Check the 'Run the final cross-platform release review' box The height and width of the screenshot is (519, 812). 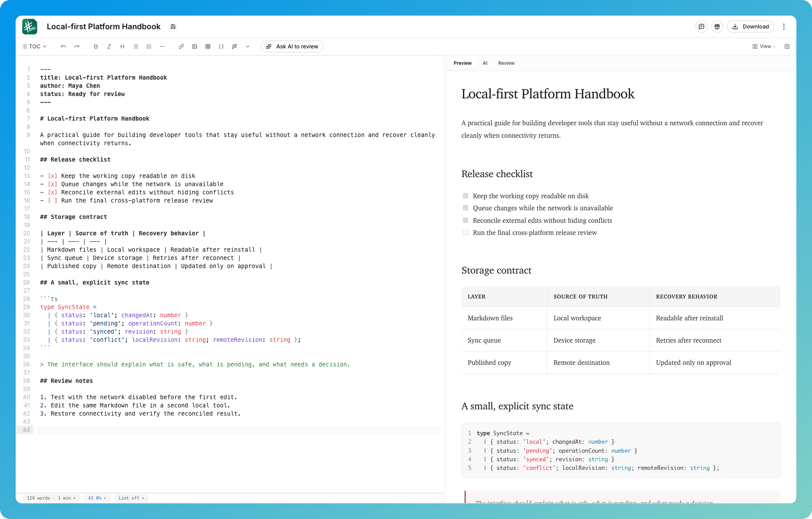tap(465, 233)
